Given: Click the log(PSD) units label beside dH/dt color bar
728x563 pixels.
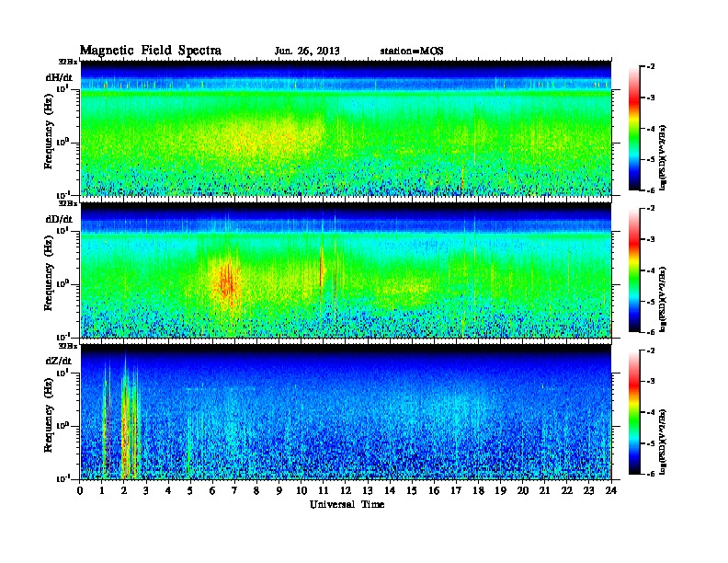Looking at the screenshot, I should coord(663,157).
